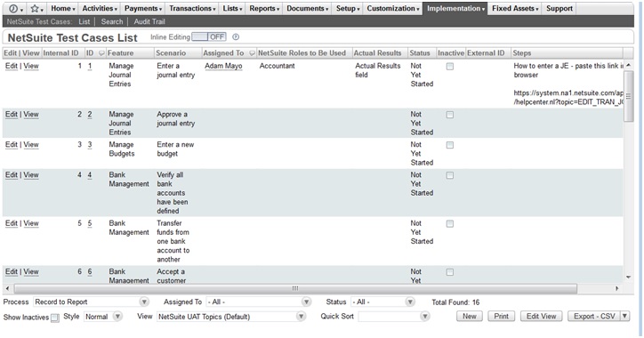Click Edit link for test case 5

(11, 224)
